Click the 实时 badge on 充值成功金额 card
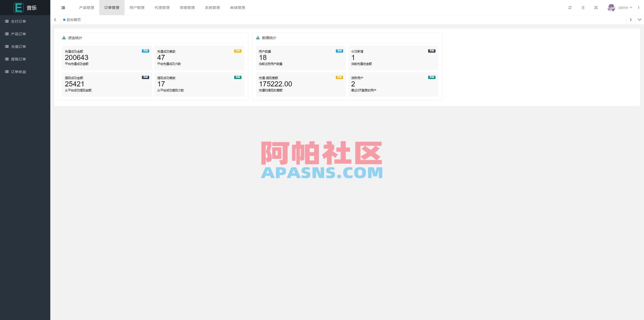 (145, 51)
